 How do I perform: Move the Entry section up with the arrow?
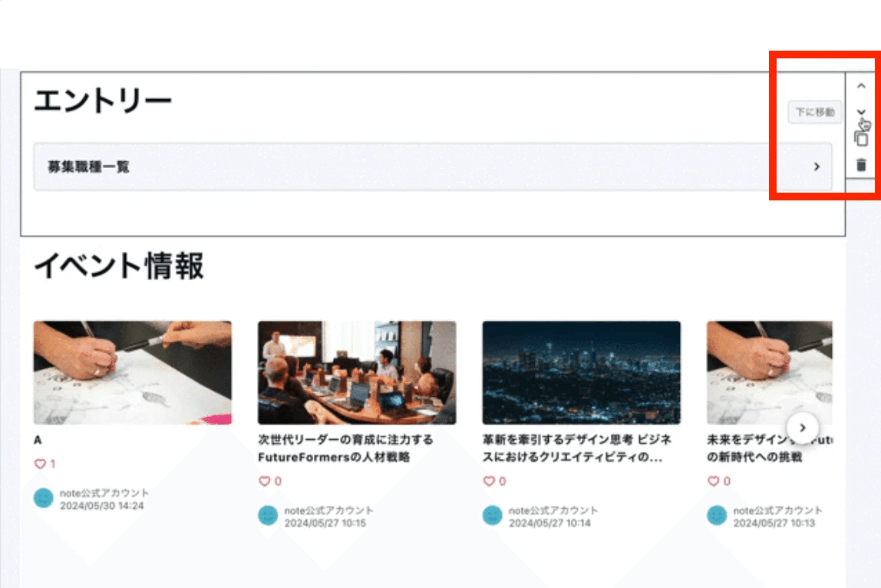point(861,86)
